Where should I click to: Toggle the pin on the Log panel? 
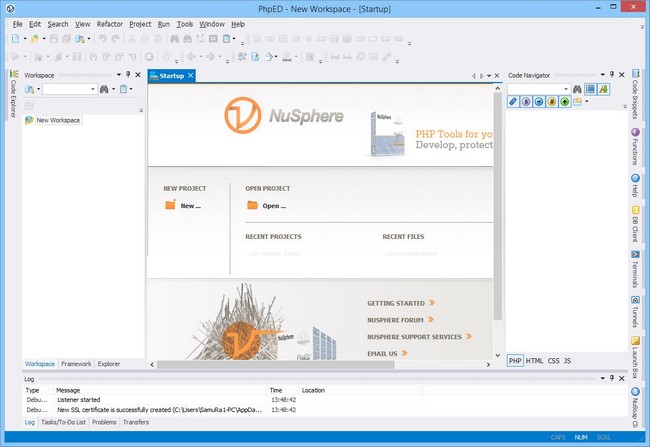pos(612,378)
